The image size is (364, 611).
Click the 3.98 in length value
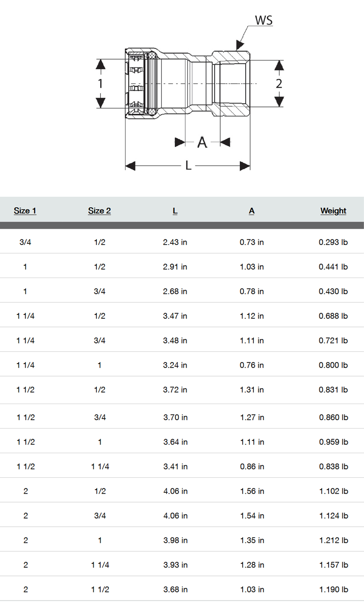click(175, 540)
